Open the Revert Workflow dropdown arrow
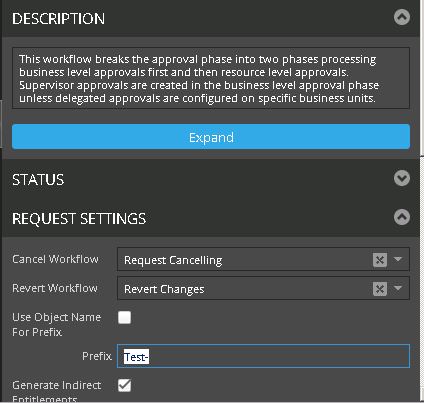Screen dimensions: 424x403 click(398, 288)
